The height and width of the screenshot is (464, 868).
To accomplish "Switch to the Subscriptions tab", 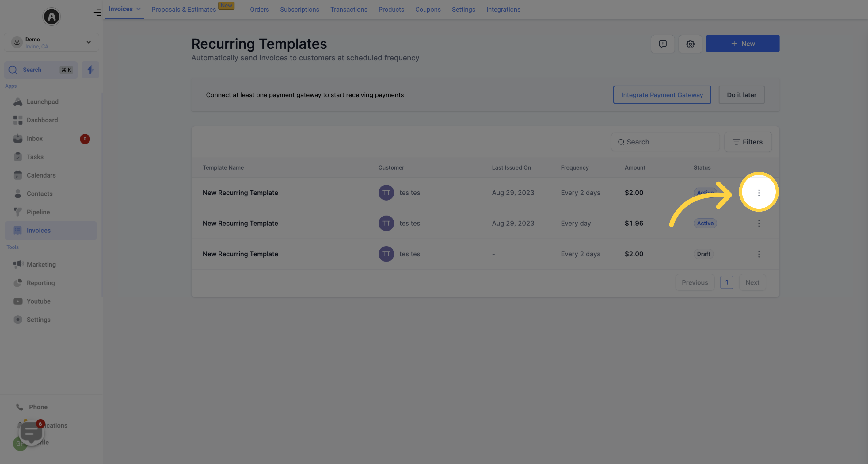I will (299, 10).
